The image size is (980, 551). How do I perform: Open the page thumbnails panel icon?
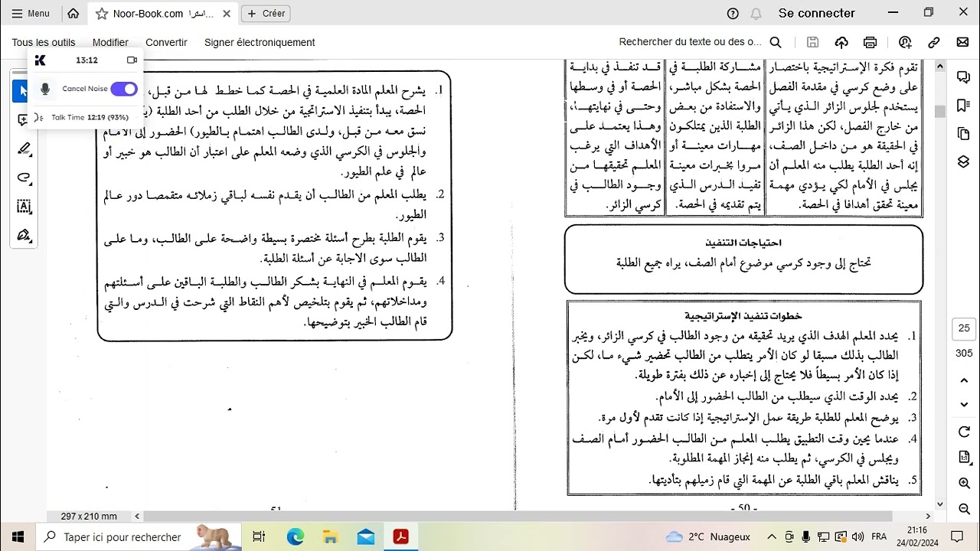[964, 134]
